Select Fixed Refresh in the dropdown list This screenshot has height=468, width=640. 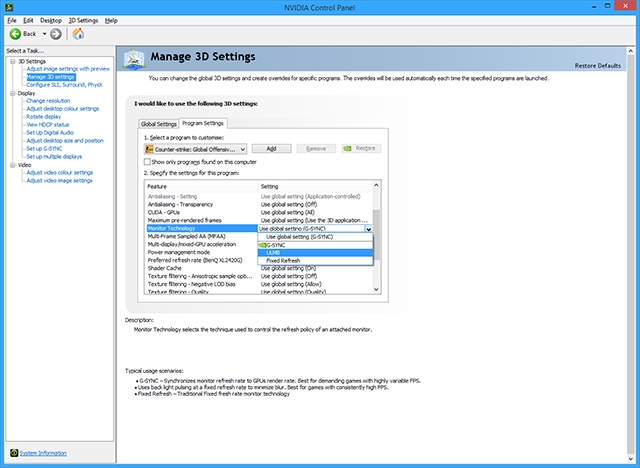[x=284, y=260]
